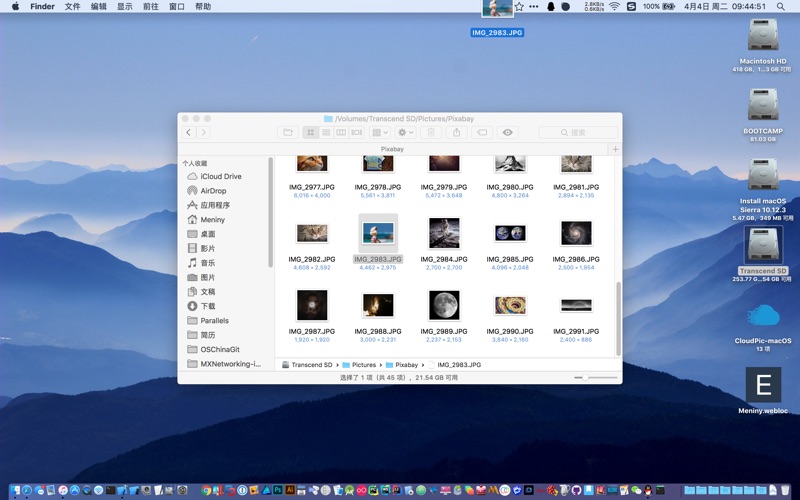Viewport: 800px width, 500px height.
Task: Open 简历 folder in sidebar
Action: pos(208,335)
